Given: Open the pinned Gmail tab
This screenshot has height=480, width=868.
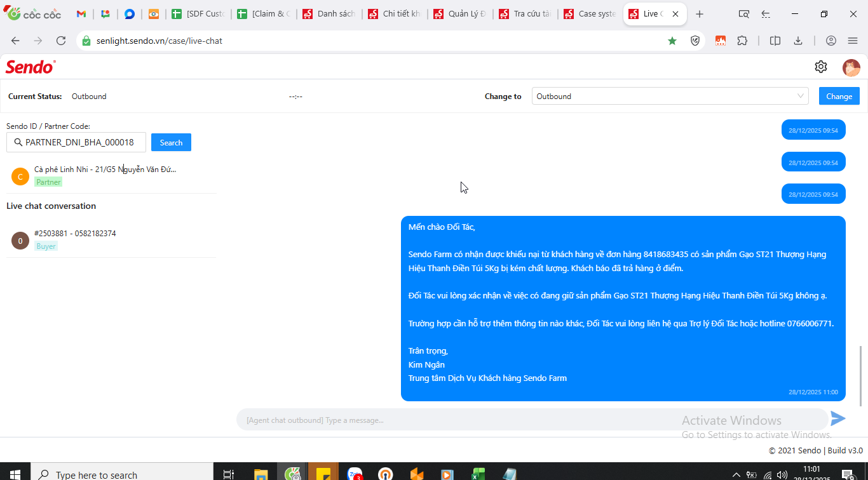Looking at the screenshot, I should point(81,14).
